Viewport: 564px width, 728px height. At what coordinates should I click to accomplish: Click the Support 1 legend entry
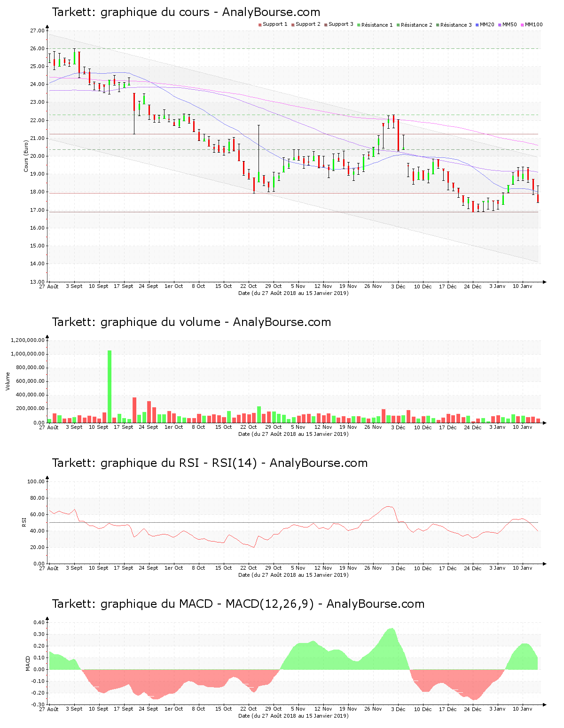point(273,24)
